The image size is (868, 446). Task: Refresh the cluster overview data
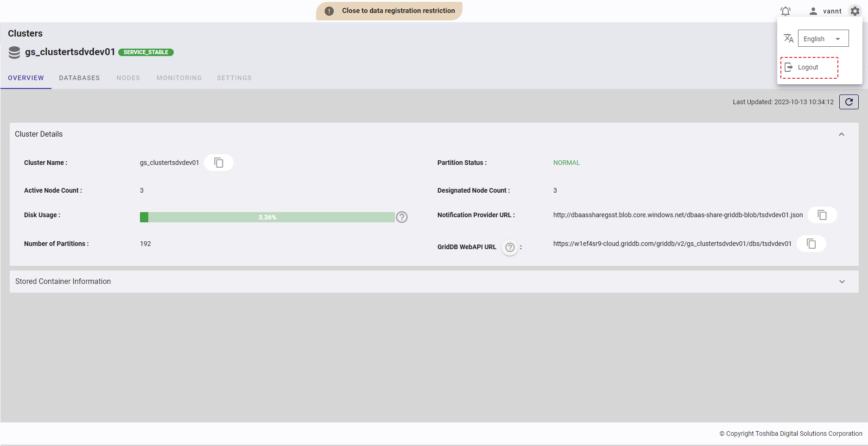pos(849,102)
